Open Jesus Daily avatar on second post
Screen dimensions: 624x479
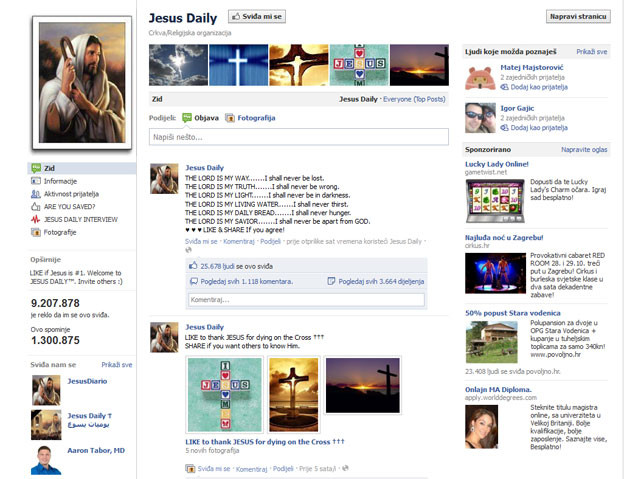[x=164, y=337]
